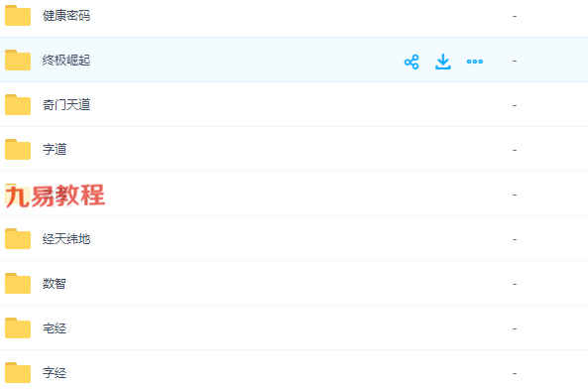
Task: Click the 数智 folder icon
Action: [x=18, y=284]
